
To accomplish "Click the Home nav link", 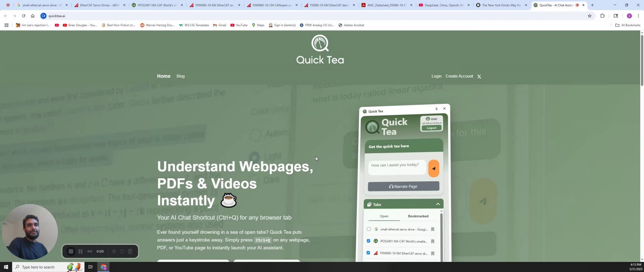I will tap(164, 76).
